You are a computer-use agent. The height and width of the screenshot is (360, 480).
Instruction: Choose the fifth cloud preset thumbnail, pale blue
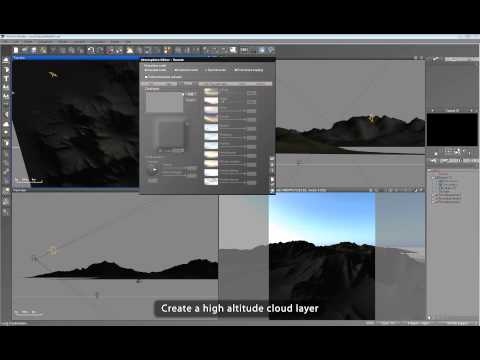(x=211, y=127)
